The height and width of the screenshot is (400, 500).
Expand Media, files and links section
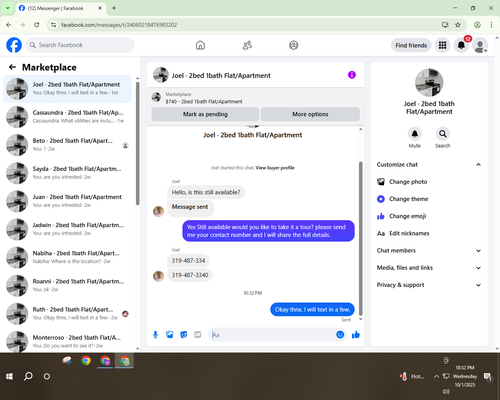click(x=429, y=268)
